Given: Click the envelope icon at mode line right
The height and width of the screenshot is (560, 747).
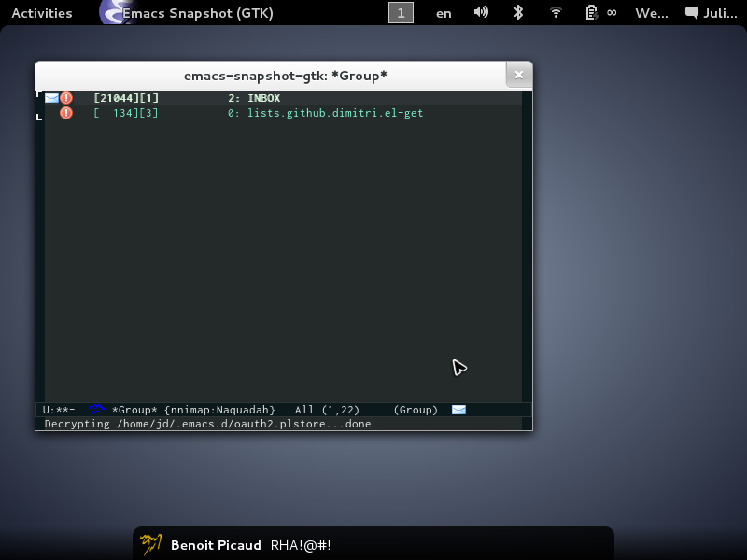Looking at the screenshot, I should click(x=458, y=409).
